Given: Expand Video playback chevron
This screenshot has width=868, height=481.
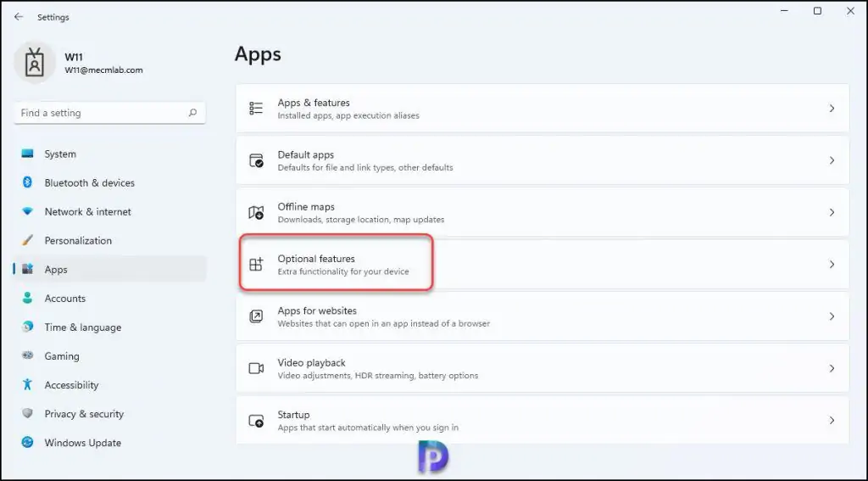Looking at the screenshot, I should click(832, 368).
